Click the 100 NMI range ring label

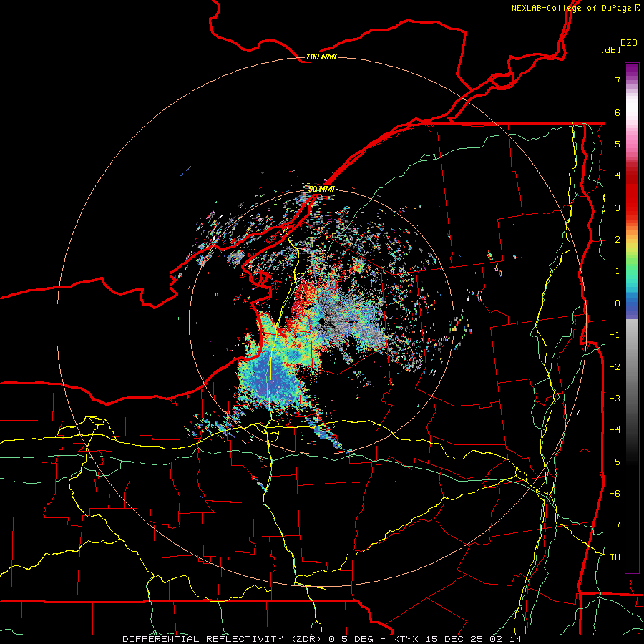coord(321,57)
